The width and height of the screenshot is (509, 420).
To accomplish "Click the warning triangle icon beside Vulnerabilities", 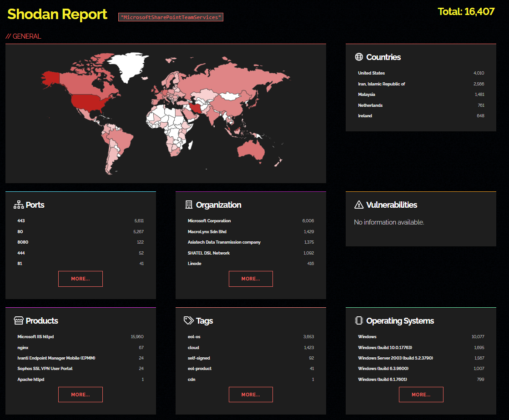I will pos(359,205).
